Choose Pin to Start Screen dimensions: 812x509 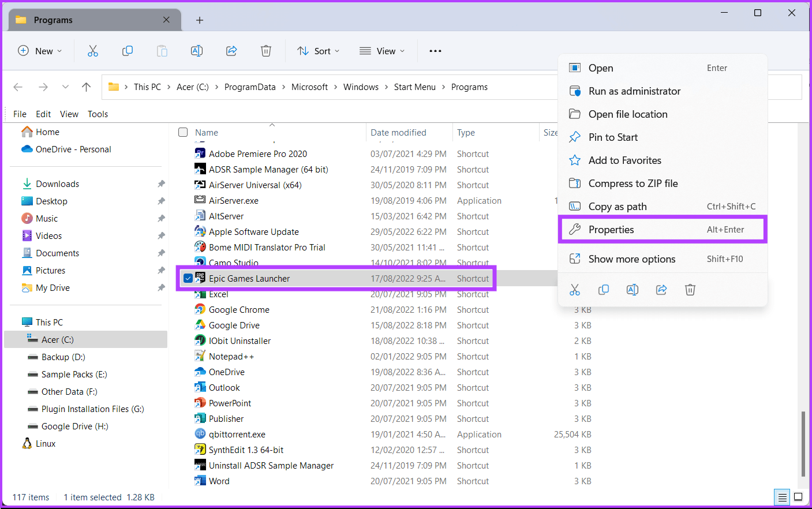point(663,137)
